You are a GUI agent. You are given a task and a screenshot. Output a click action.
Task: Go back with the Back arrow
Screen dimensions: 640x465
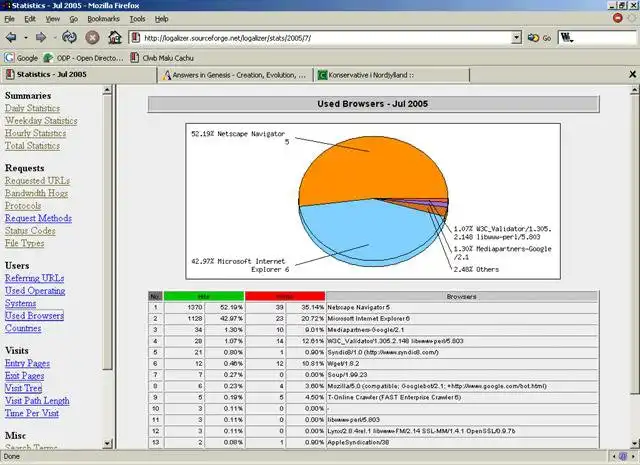tap(11, 38)
